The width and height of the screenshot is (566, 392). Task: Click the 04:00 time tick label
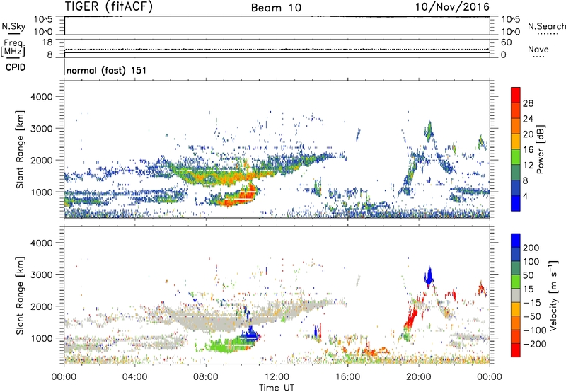134,377
